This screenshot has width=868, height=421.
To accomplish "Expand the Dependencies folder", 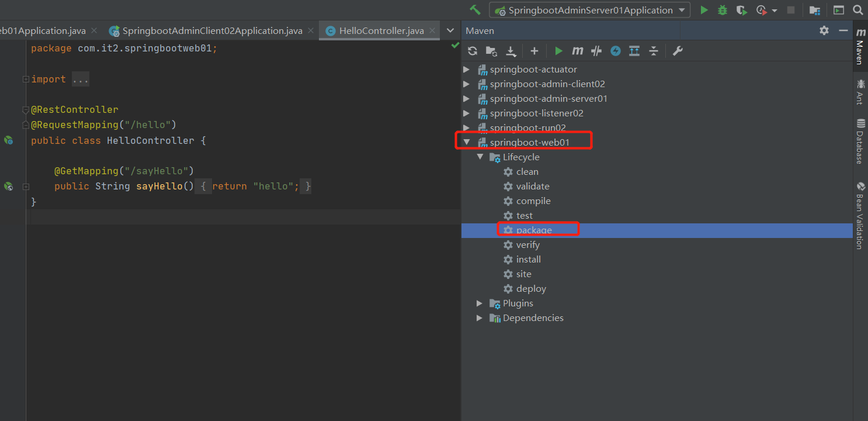I will (x=480, y=318).
